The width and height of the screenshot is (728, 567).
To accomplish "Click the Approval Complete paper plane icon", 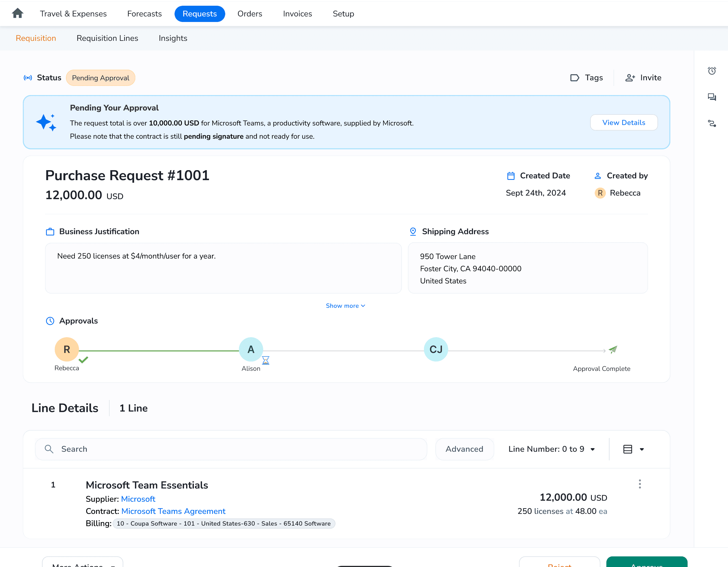I will tap(613, 349).
